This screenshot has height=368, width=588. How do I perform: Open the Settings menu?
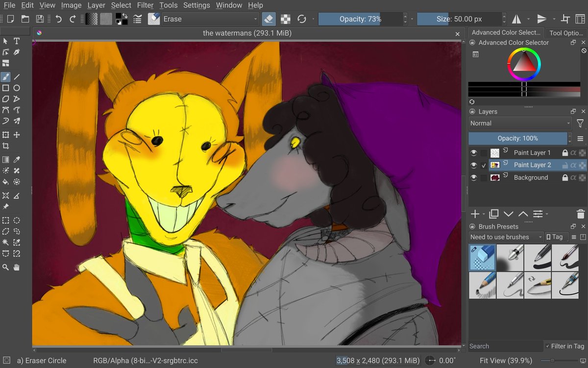[x=196, y=5]
